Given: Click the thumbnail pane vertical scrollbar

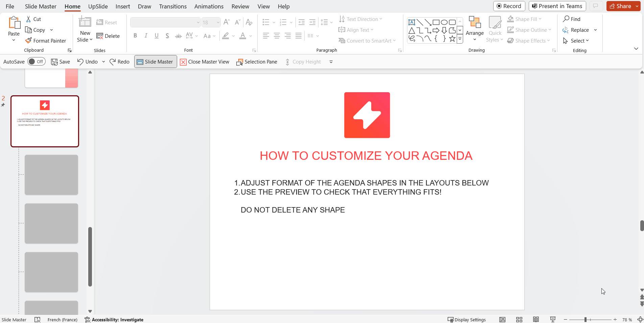Looking at the screenshot, I should (90, 257).
